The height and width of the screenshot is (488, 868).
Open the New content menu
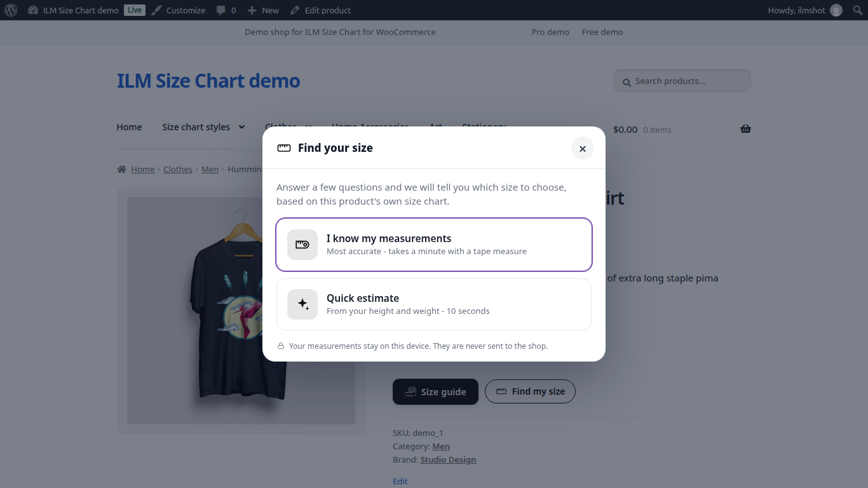263,10
